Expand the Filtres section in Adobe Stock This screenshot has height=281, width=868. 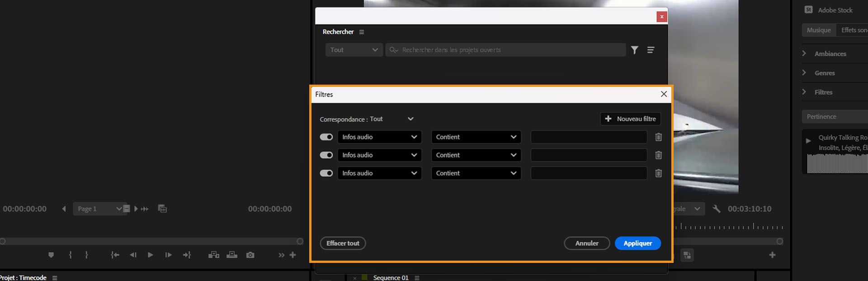[804, 92]
